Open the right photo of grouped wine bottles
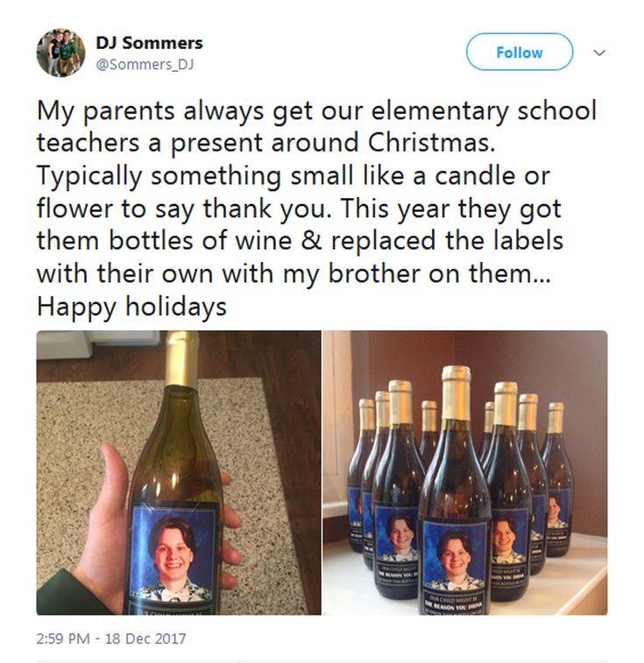Image resolution: width=644 pixels, height=663 pixels. (464, 472)
